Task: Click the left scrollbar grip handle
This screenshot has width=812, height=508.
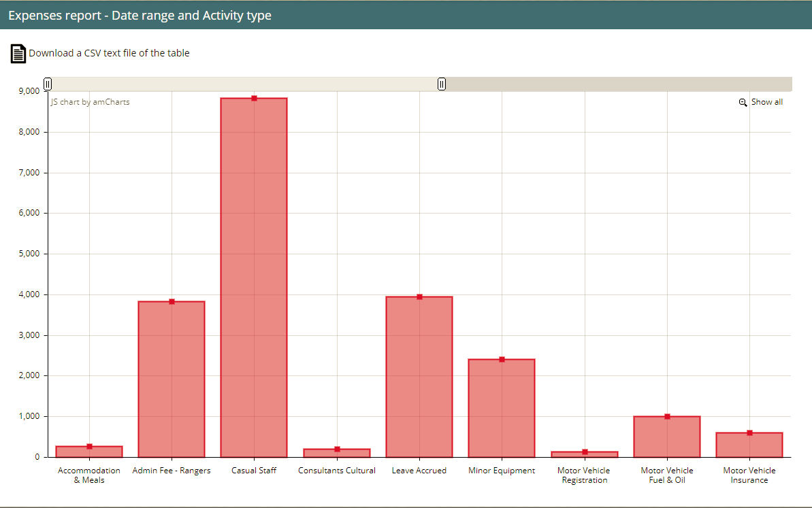Action: [48, 84]
